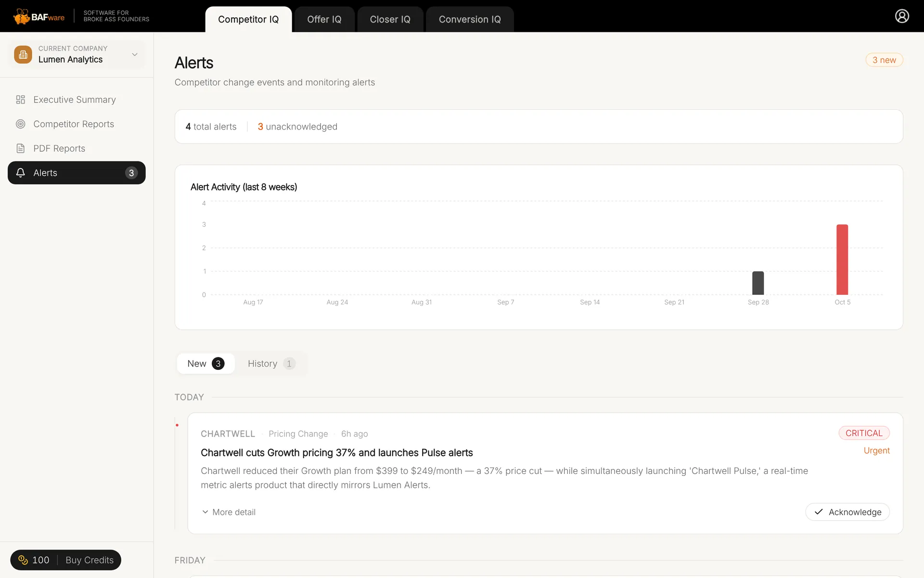Click the Alerts bell icon
The height and width of the screenshot is (578, 924).
click(20, 172)
